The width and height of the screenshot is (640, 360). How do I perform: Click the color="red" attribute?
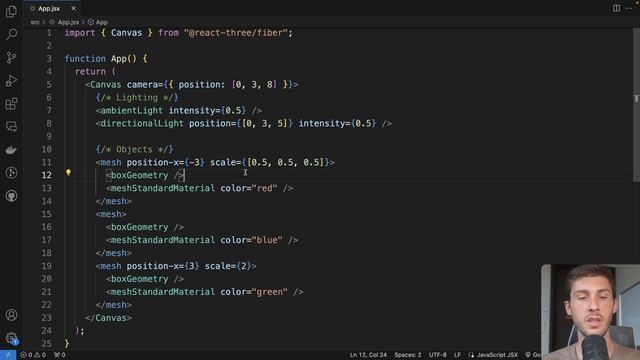coord(249,188)
